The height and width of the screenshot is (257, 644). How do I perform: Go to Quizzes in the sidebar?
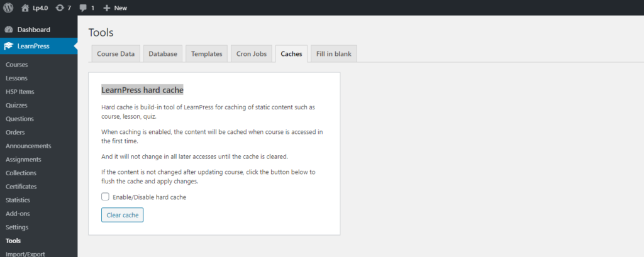coord(16,106)
